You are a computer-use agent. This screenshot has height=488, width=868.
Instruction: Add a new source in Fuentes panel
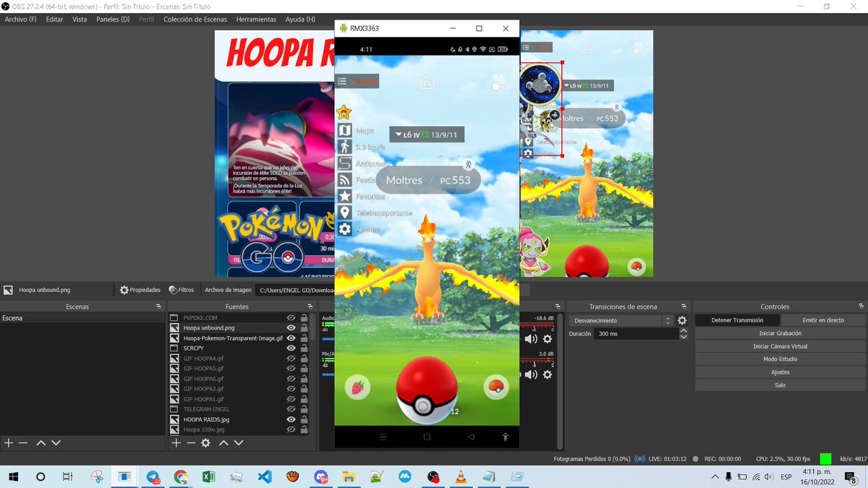tap(176, 442)
